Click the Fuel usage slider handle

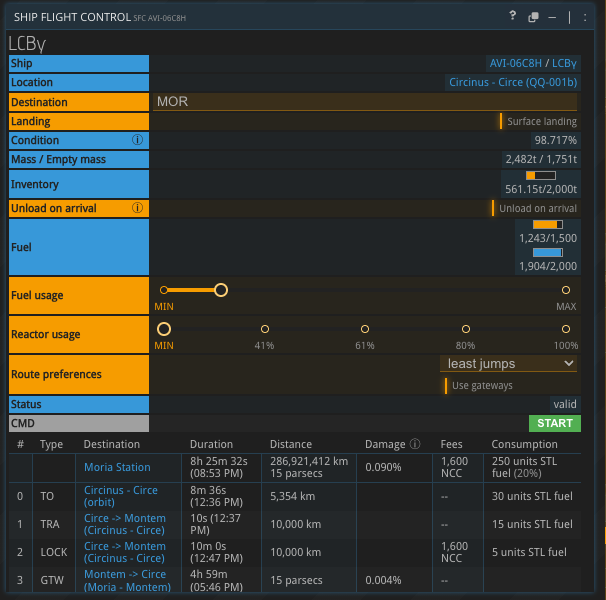[x=221, y=290]
